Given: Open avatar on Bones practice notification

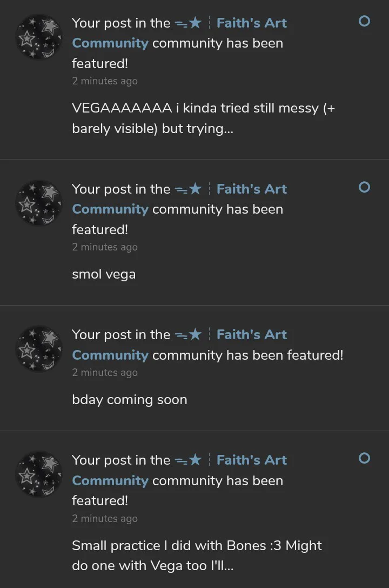Looking at the screenshot, I should [39, 474].
